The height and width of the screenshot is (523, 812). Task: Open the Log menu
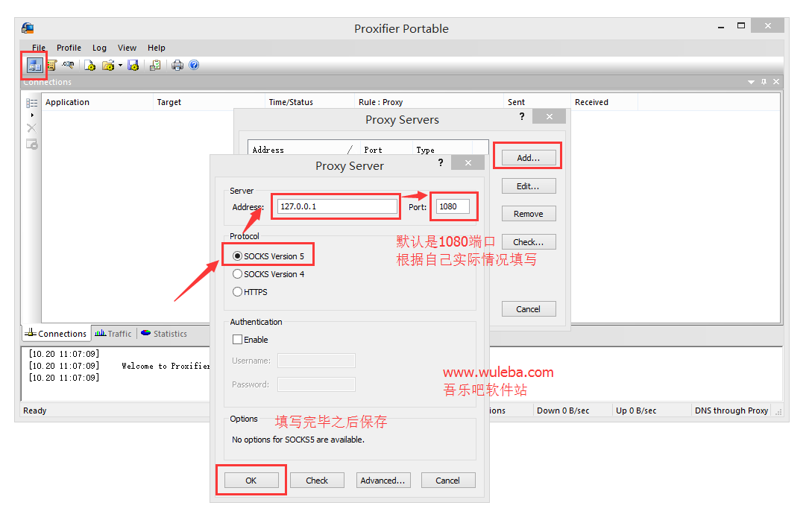[x=99, y=48]
